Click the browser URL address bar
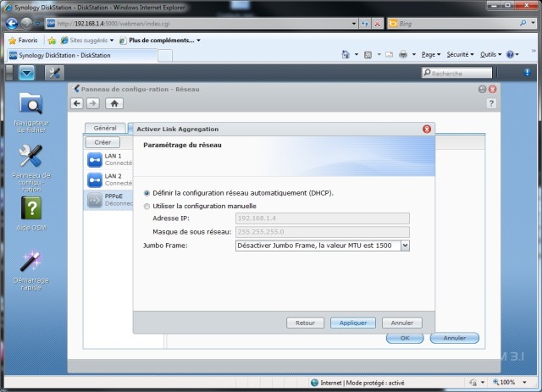The image size is (542, 392). coord(203,24)
